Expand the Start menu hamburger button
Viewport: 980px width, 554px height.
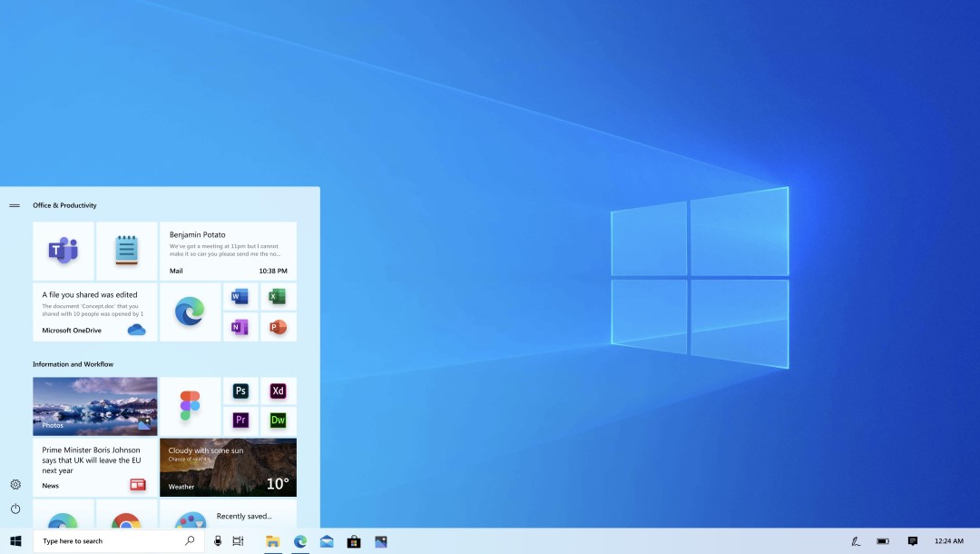(15, 205)
